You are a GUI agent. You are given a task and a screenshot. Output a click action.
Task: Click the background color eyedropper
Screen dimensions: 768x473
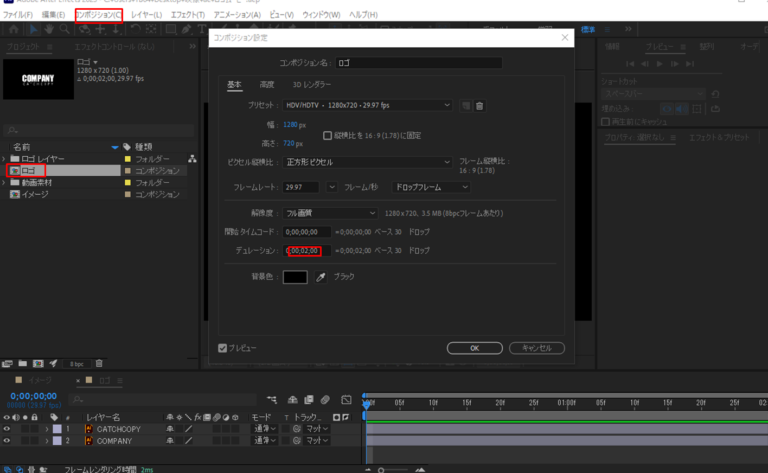click(x=321, y=276)
